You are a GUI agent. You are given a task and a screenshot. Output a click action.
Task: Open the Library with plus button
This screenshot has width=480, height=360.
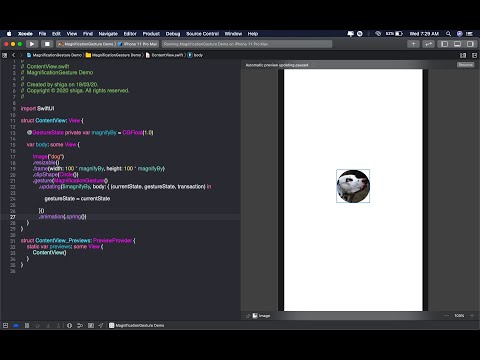tap(413, 44)
